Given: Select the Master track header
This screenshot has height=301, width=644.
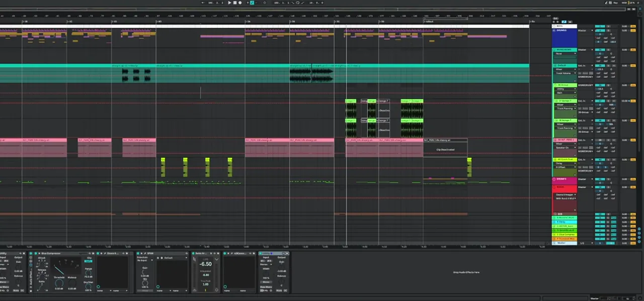Looking at the screenshot, I should coord(565,243).
